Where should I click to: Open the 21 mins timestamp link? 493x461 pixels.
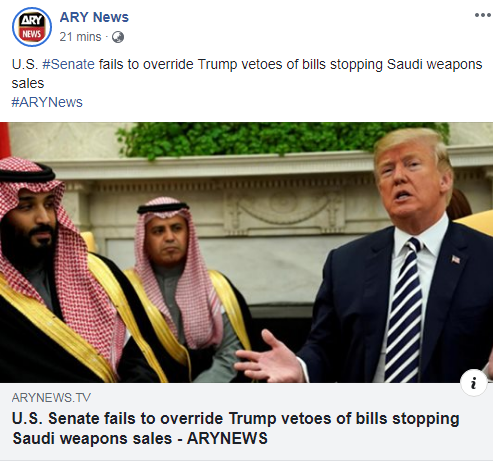80,37
